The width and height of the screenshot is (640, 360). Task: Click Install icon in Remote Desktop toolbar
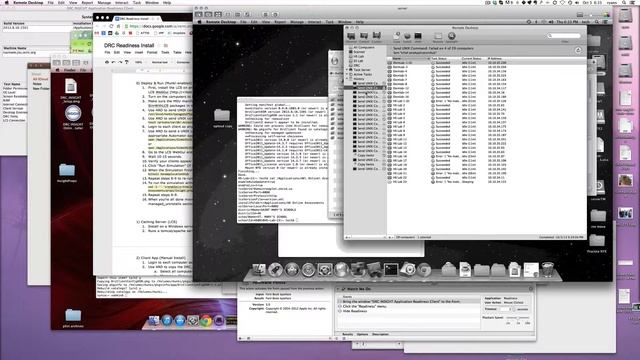407,37
